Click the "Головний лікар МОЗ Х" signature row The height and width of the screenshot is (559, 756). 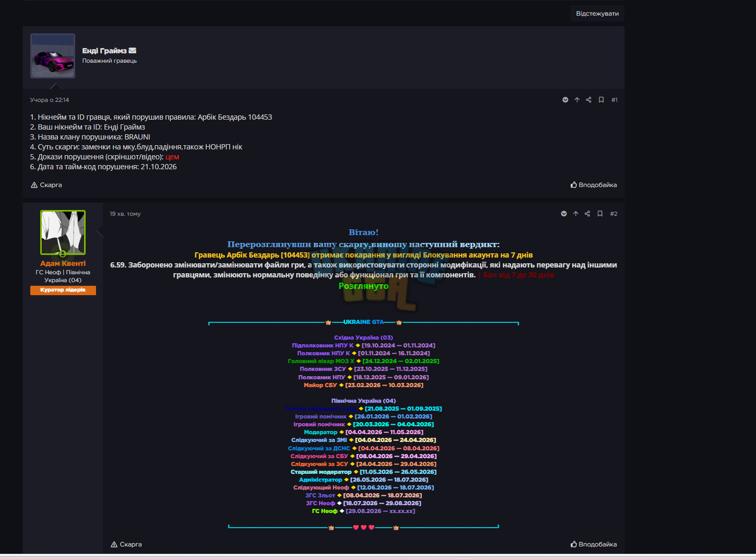point(363,361)
